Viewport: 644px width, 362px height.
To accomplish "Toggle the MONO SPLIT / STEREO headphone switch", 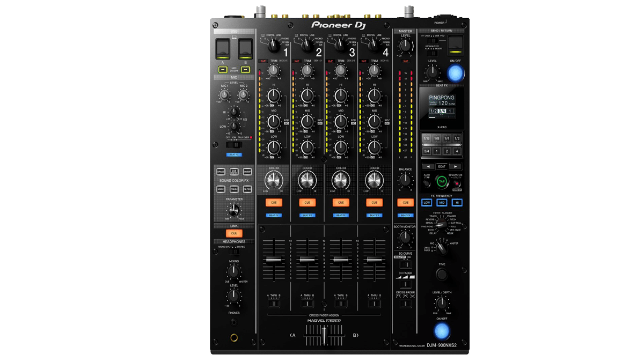I will coord(234,250).
